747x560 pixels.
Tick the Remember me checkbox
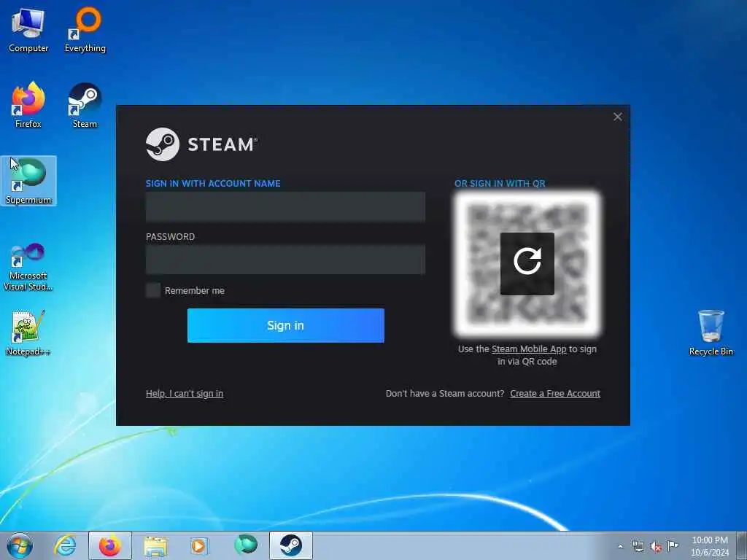pos(153,290)
